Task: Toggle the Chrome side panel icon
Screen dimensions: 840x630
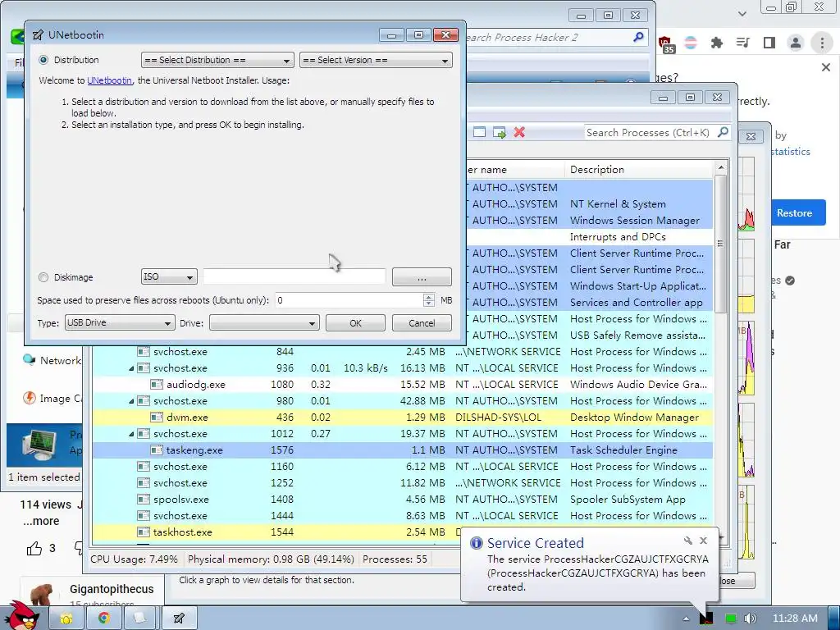Action: 769,43
